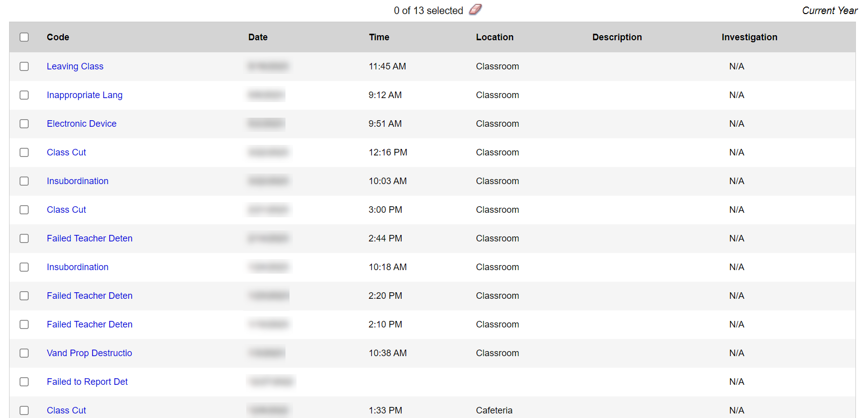This screenshot has width=868, height=418.
Task: Check the Vand Prop Destructio row checkbox
Action: pos(24,353)
